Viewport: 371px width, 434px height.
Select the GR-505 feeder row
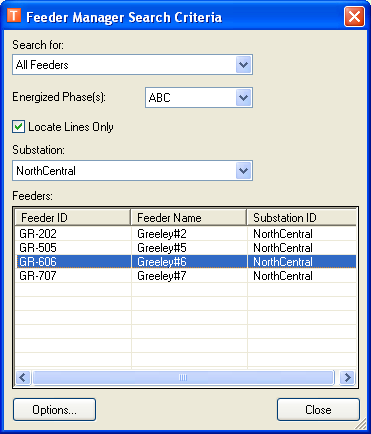click(186, 248)
